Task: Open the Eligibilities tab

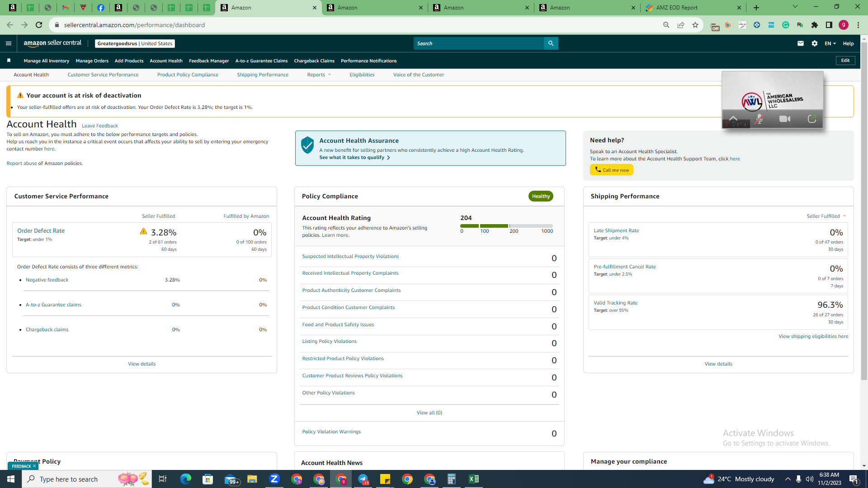Action: (x=362, y=75)
